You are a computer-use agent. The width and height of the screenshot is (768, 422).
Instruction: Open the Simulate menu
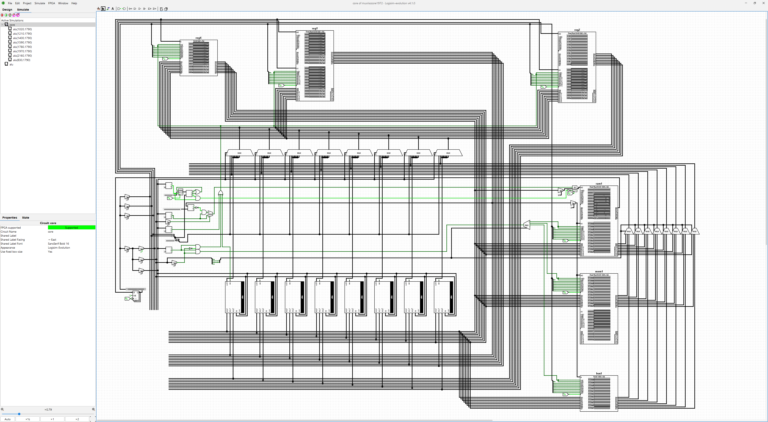tap(40, 3)
